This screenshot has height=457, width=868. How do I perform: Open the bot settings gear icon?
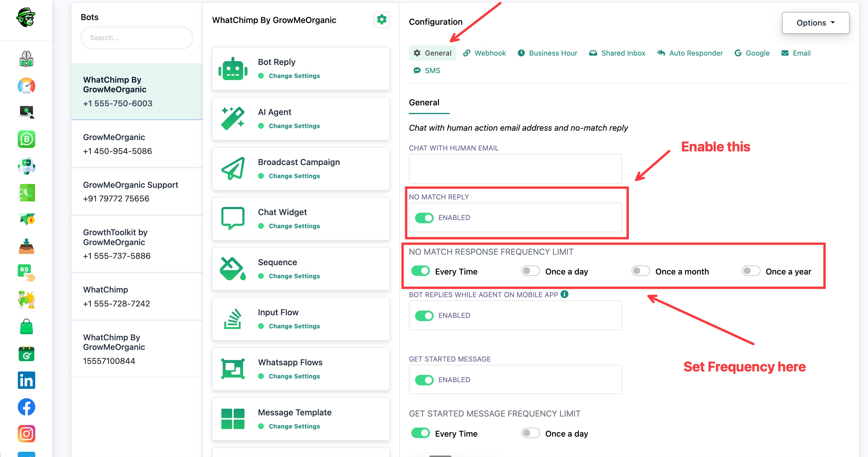pos(382,20)
